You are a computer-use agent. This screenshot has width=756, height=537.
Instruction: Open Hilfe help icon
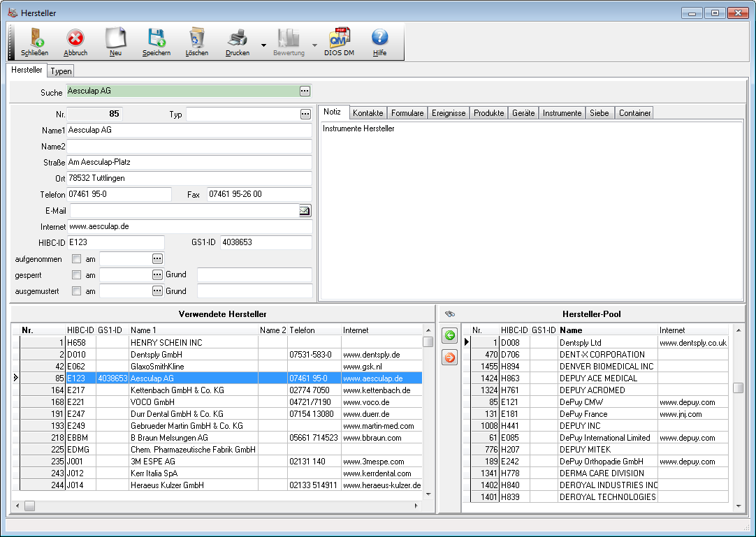tap(379, 37)
